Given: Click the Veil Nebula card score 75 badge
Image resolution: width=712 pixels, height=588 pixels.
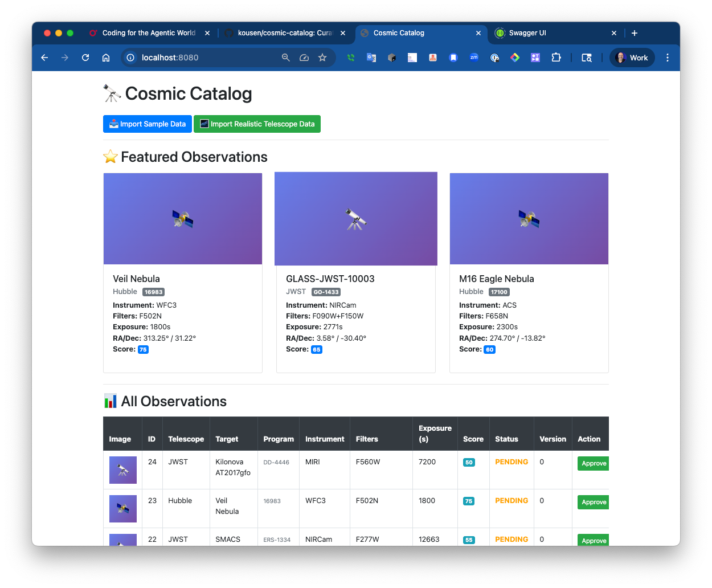Looking at the screenshot, I should point(144,350).
